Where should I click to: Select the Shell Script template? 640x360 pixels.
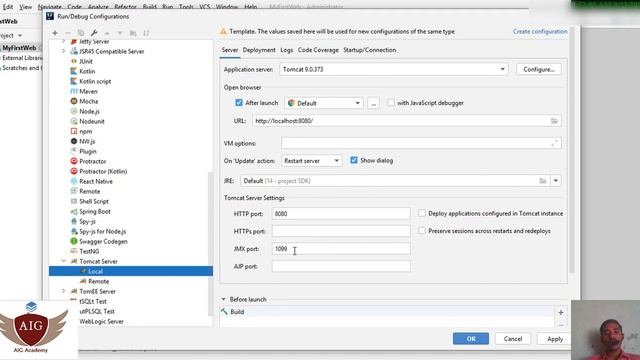click(x=94, y=201)
